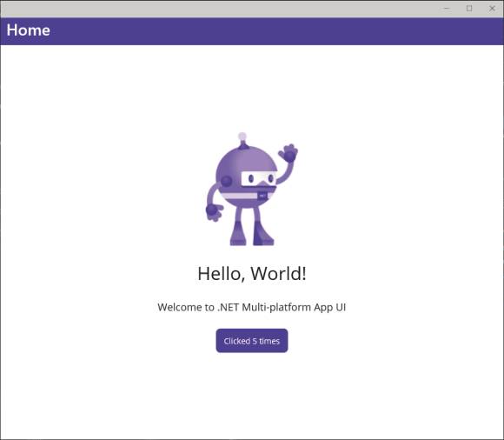
Task: Click the "Welcome to .NET Multi-platform App UI" label
Action: coord(252,307)
